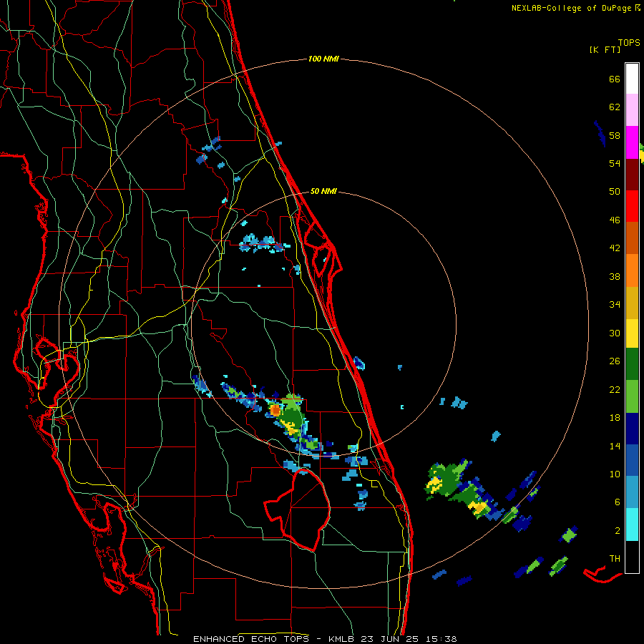
Task: Select the medium blue legend swatch
Action: 632,460
